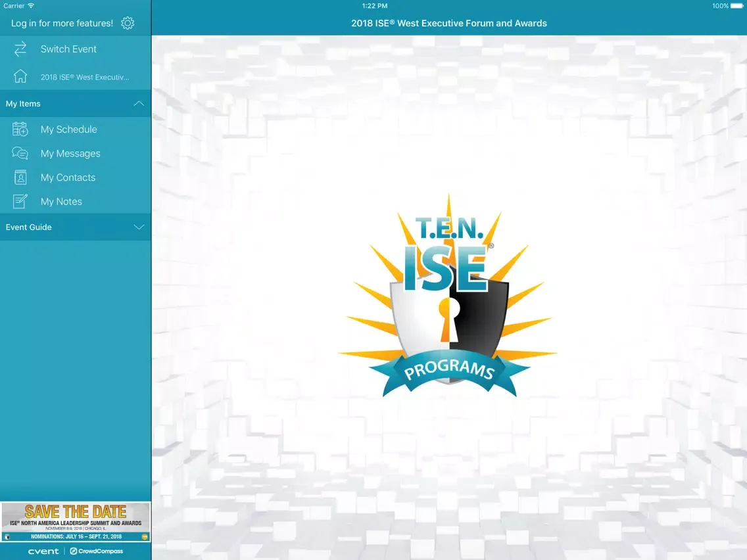Open My Messages
The image size is (747, 560).
[x=75, y=153]
